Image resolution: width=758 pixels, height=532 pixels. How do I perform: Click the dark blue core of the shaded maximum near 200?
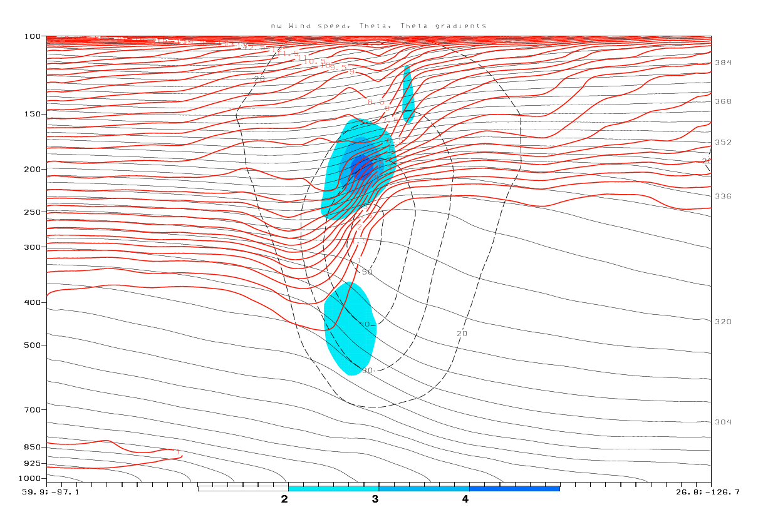(x=363, y=167)
